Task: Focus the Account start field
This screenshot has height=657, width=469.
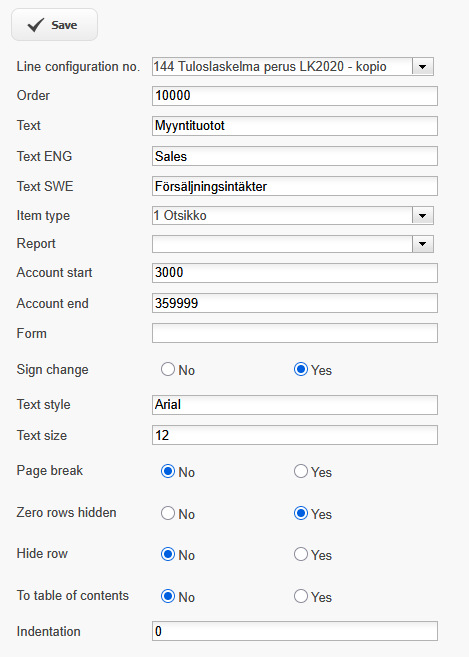Action: click(x=295, y=273)
